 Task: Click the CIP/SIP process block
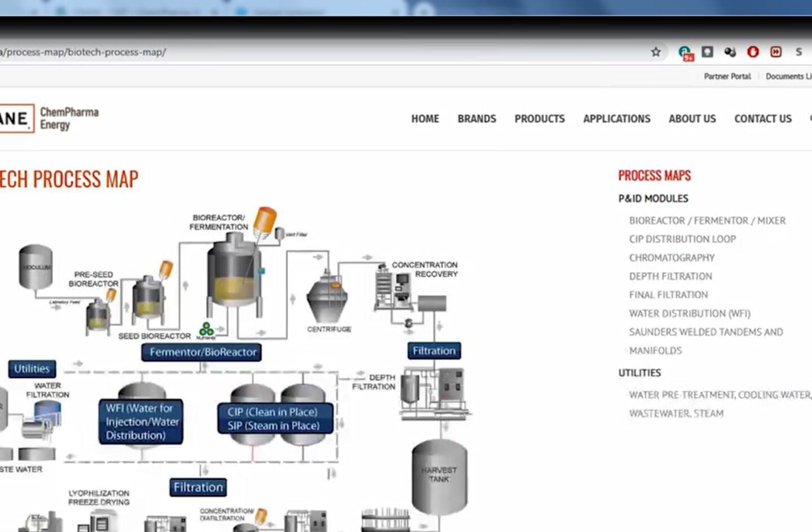coord(274,419)
